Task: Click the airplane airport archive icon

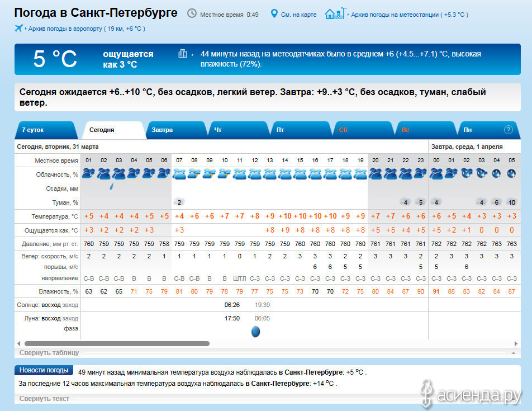Action: (x=18, y=28)
